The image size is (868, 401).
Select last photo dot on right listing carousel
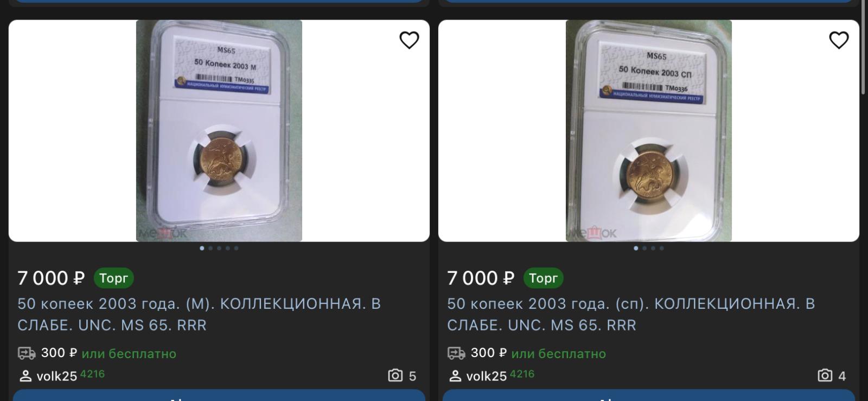tap(661, 248)
